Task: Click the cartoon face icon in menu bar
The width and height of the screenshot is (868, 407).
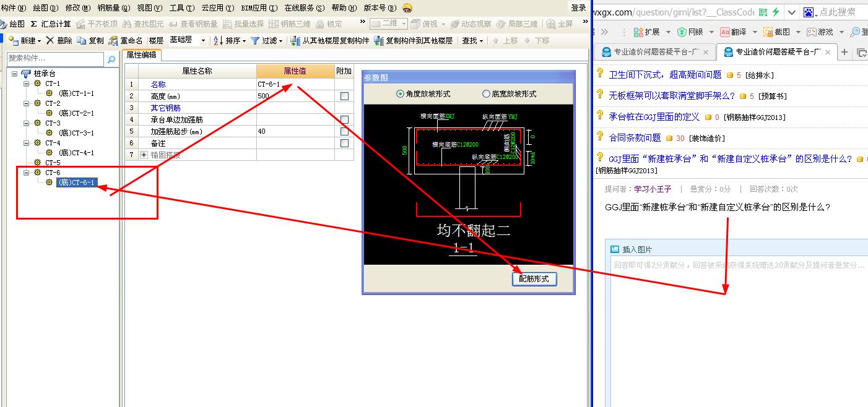Action: pyautogui.click(x=407, y=8)
